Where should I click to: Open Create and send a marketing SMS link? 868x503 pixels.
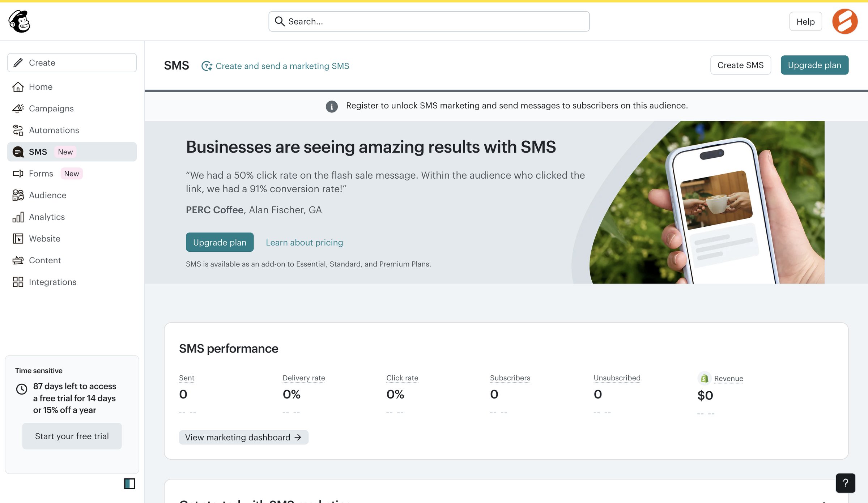click(282, 66)
